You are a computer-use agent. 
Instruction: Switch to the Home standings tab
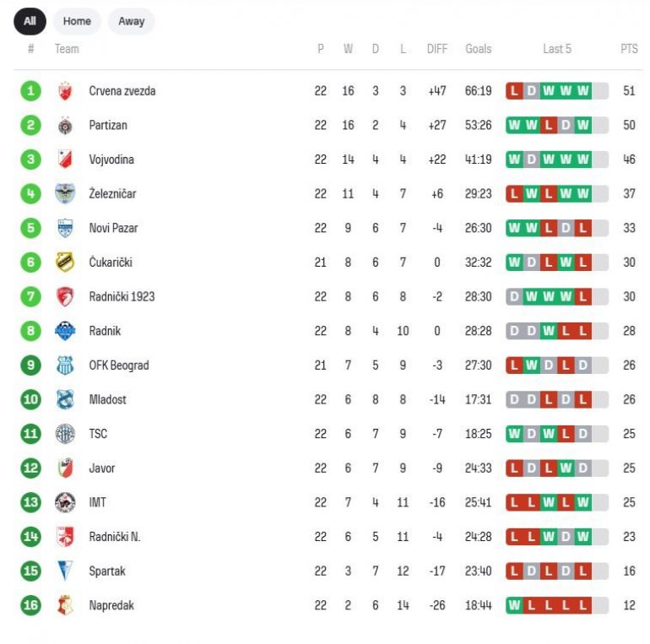click(x=77, y=21)
